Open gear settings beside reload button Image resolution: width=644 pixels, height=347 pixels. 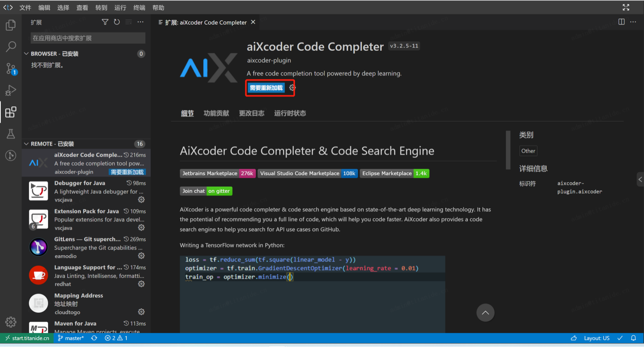click(292, 88)
